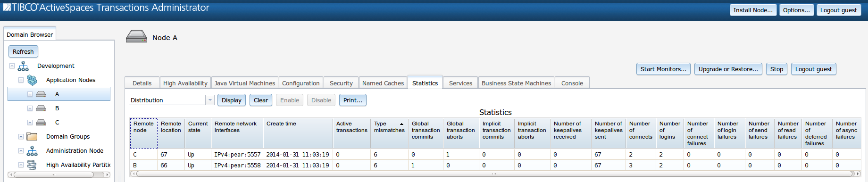Click the IPv4:pear:5558 cell

click(x=237, y=165)
